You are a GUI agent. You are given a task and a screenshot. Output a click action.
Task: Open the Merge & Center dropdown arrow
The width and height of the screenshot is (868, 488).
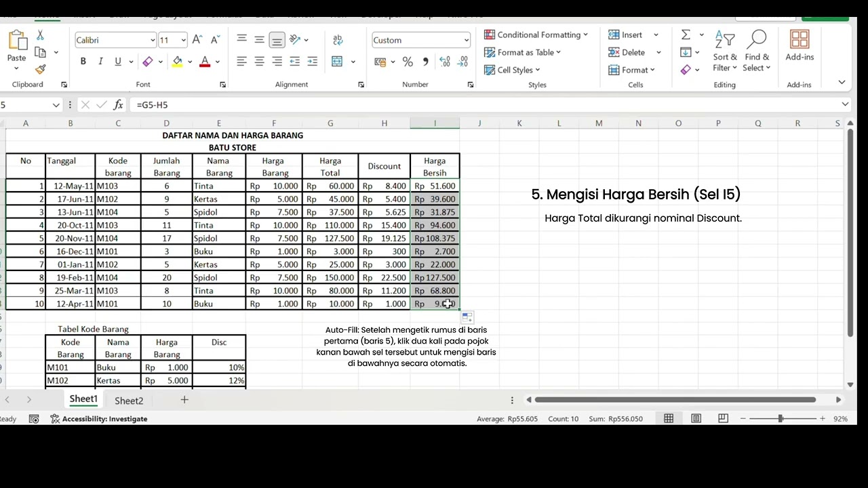tap(353, 62)
